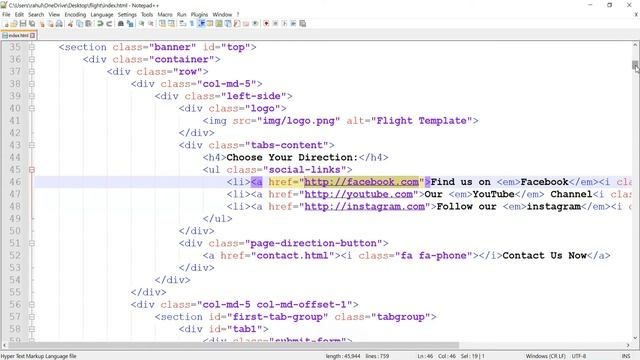Close the index.html tab with its X
Screen dimensions: 640x360
32,36
